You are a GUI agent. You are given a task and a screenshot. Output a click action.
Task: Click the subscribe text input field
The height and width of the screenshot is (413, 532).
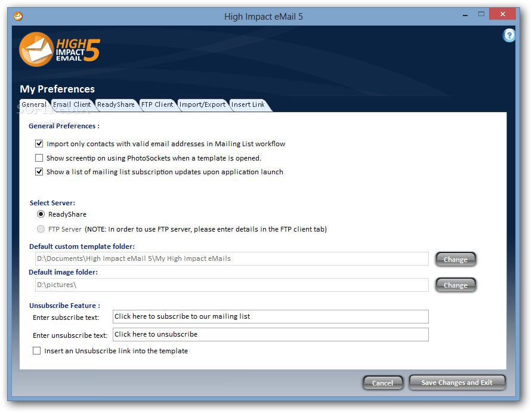click(270, 316)
